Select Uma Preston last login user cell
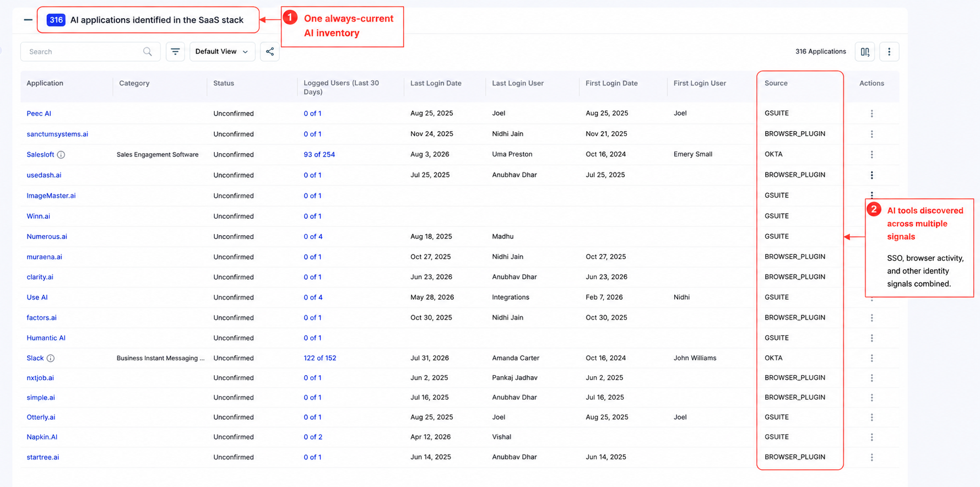980x487 pixels. point(512,154)
